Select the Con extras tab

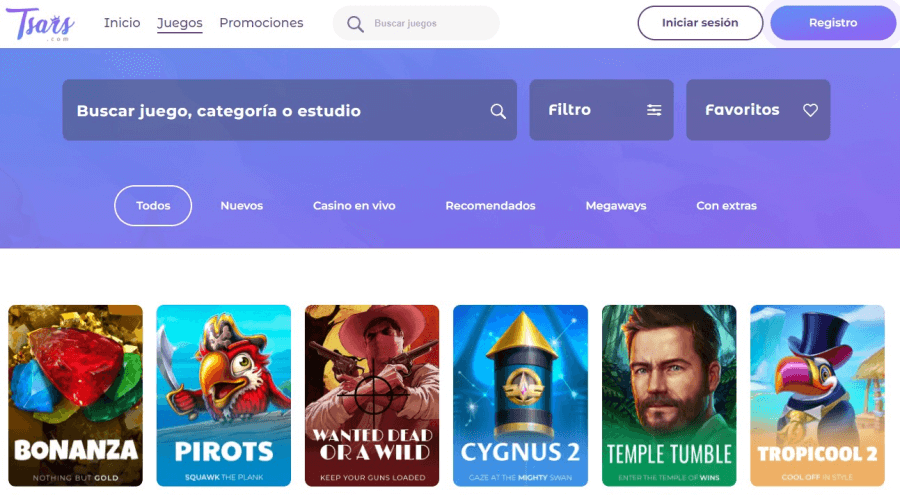point(727,206)
